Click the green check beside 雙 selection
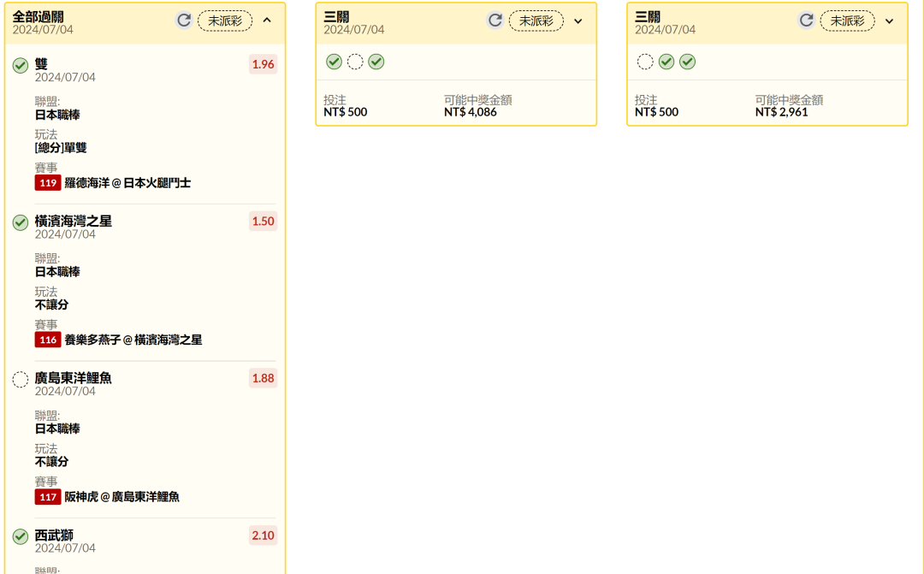 click(21, 65)
